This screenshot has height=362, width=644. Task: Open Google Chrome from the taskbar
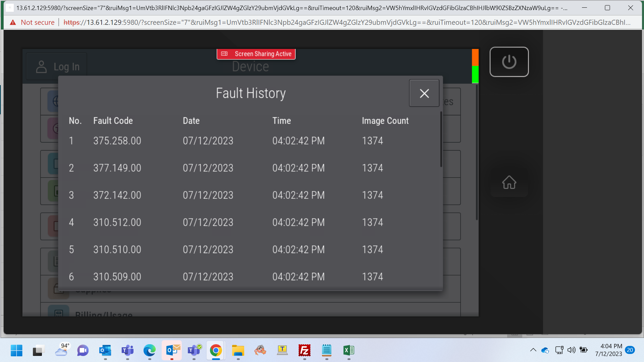[x=216, y=351]
